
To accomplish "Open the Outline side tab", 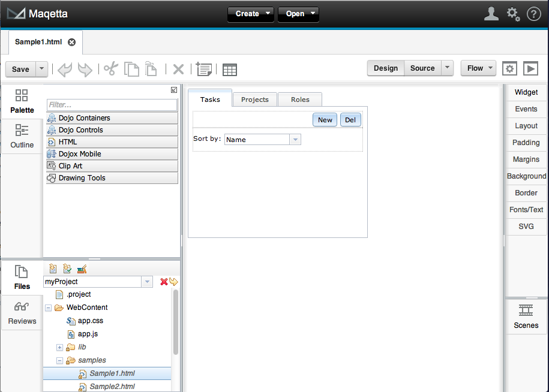I will click(x=22, y=136).
